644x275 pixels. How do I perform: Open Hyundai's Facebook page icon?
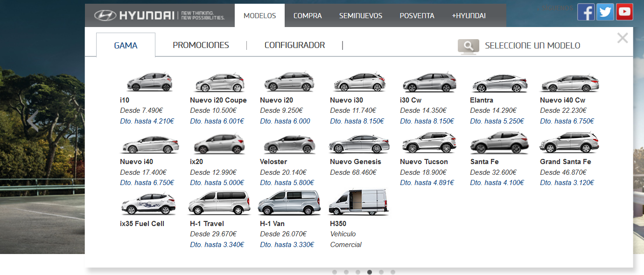pyautogui.click(x=586, y=12)
